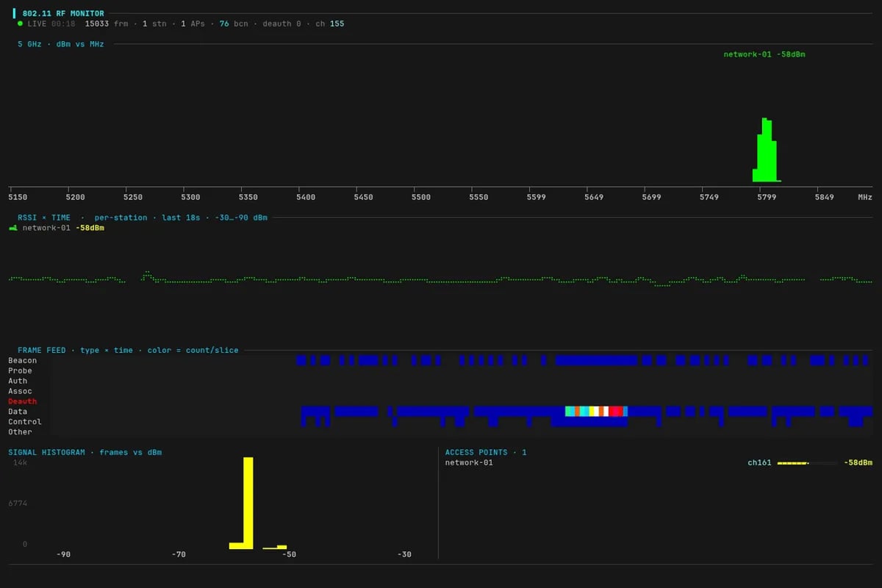
Task: Click the 00:18 elapsed timer
Action: (63, 24)
